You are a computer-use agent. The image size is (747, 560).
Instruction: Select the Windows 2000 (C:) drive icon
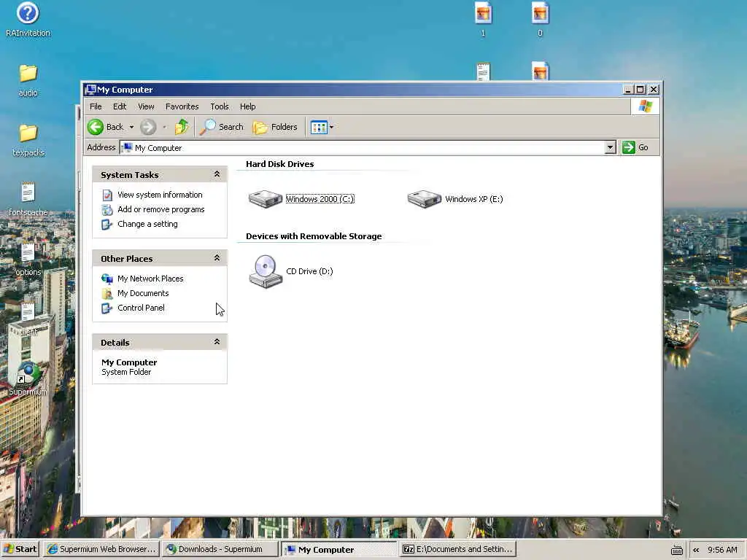(x=266, y=198)
